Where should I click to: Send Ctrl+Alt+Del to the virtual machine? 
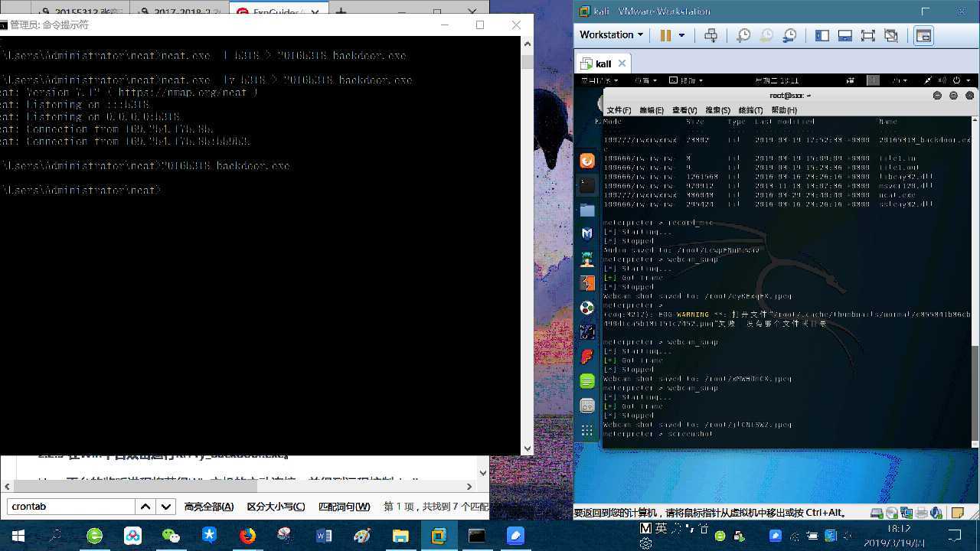[710, 35]
